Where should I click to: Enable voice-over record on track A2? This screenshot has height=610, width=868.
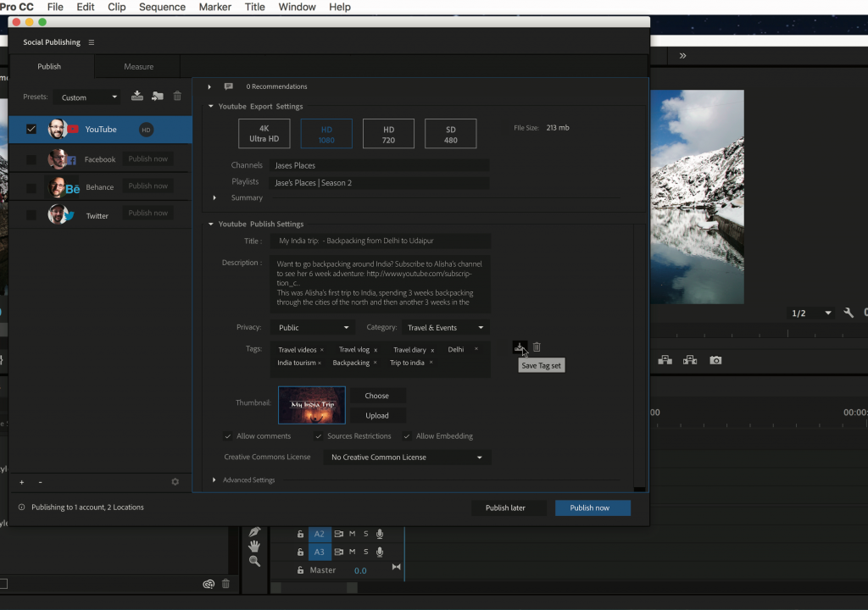point(380,534)
